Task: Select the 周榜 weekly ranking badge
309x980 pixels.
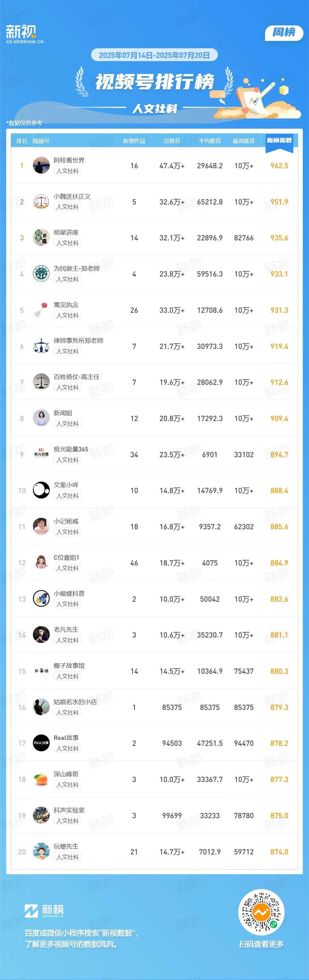Action: (x=284, y=33)
